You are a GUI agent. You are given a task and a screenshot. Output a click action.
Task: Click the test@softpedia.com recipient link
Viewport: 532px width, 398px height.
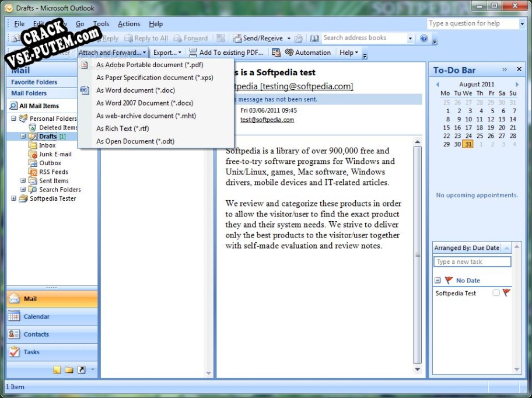267,120
